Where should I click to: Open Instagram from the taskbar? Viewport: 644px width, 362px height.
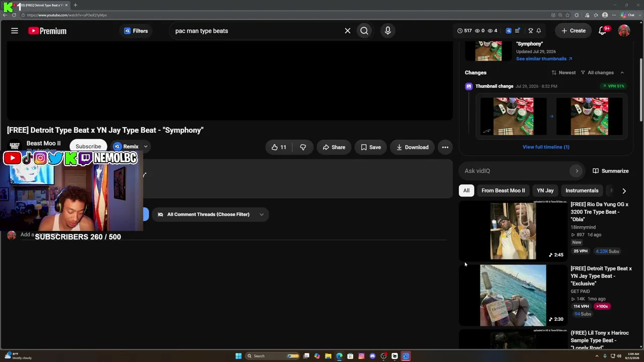tap(361, 356)
